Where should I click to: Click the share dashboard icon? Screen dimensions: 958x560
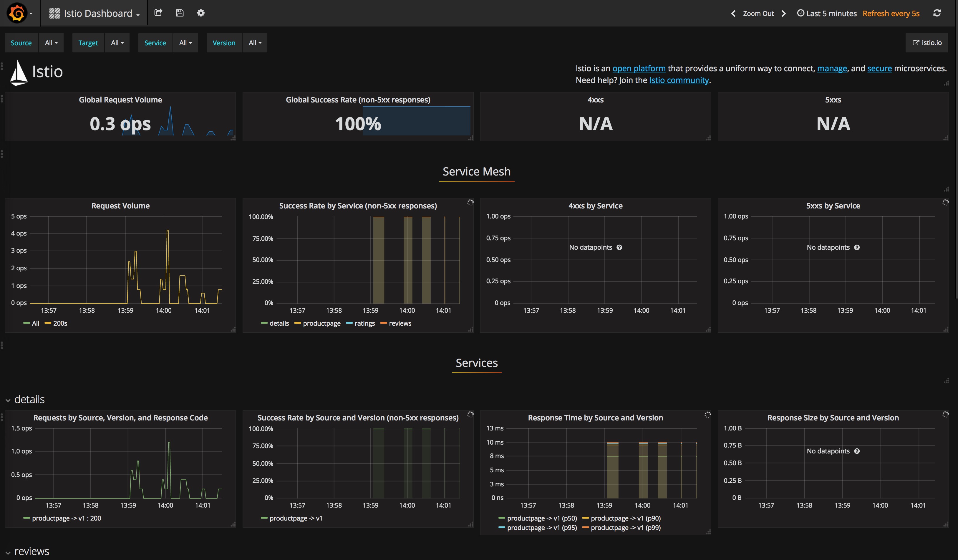coord(158,13)
